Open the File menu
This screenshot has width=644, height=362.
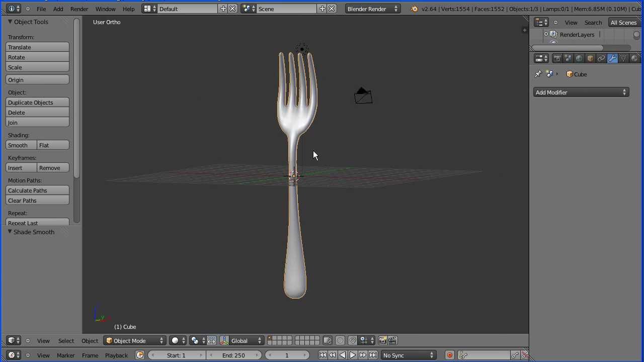(x=41, y=9)
